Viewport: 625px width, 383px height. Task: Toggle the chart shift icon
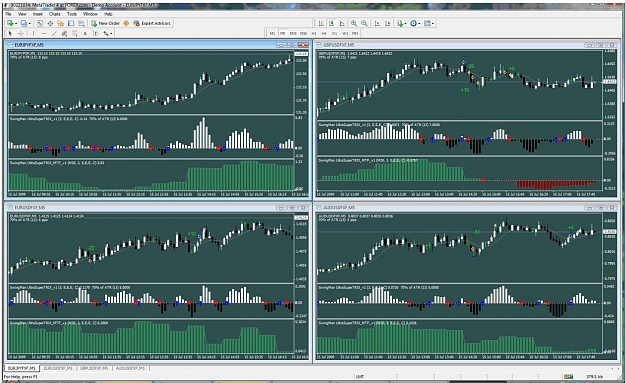coord(387,24)
